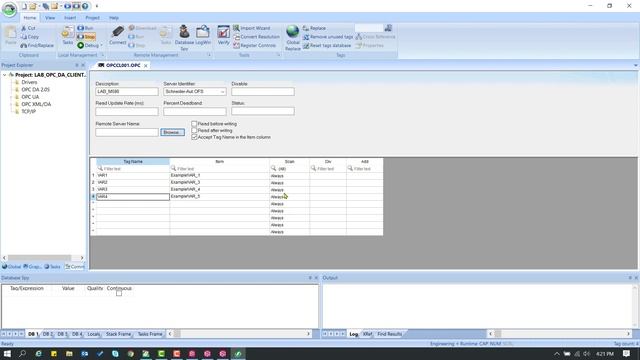Enable Read after writing checkbox
The width and height of the screenshot is (640, 360).
click(x=194, y=131)
